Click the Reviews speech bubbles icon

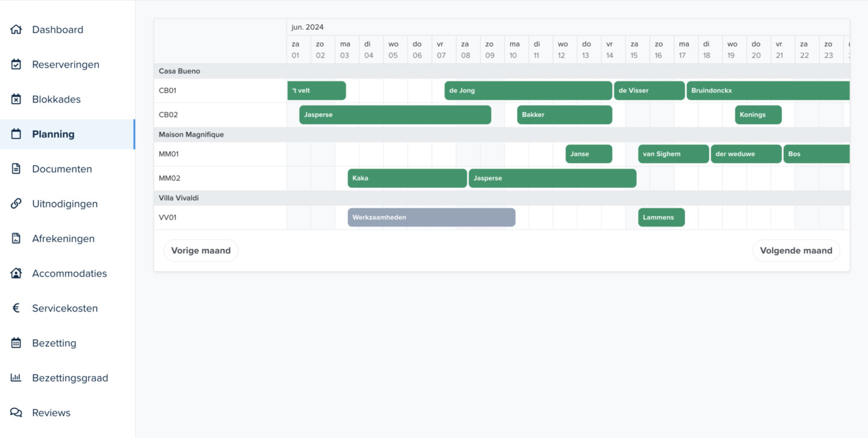tap(16, 413)
